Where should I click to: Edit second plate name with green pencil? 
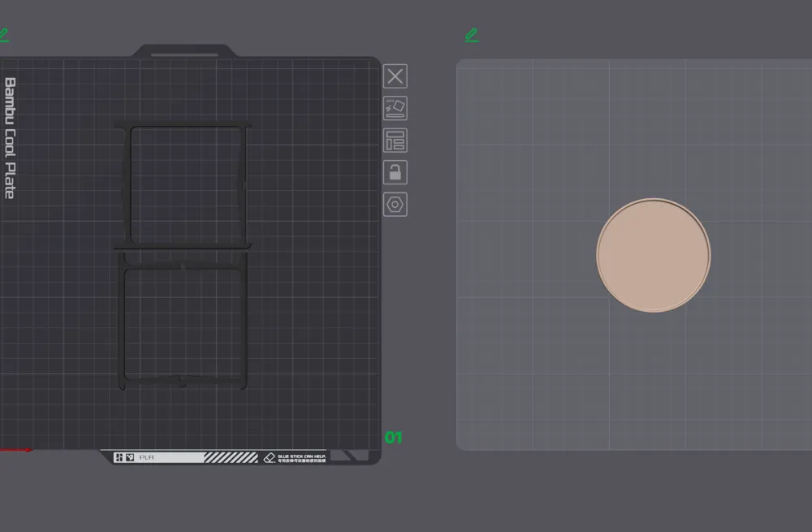tap(472, 35)
